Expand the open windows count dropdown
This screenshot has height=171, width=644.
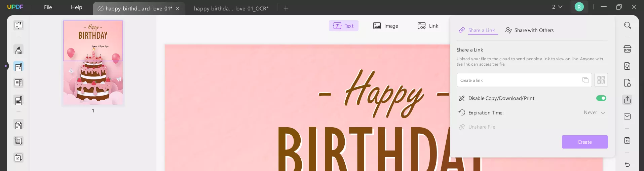(x=557, y=7)
